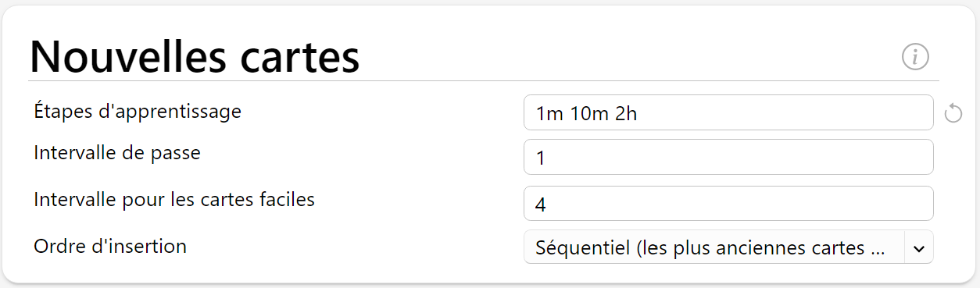This screenshot has width=980, height=288.
Task: Click the Étapes d'apprentissage label
Action: [x=138, y=112]
